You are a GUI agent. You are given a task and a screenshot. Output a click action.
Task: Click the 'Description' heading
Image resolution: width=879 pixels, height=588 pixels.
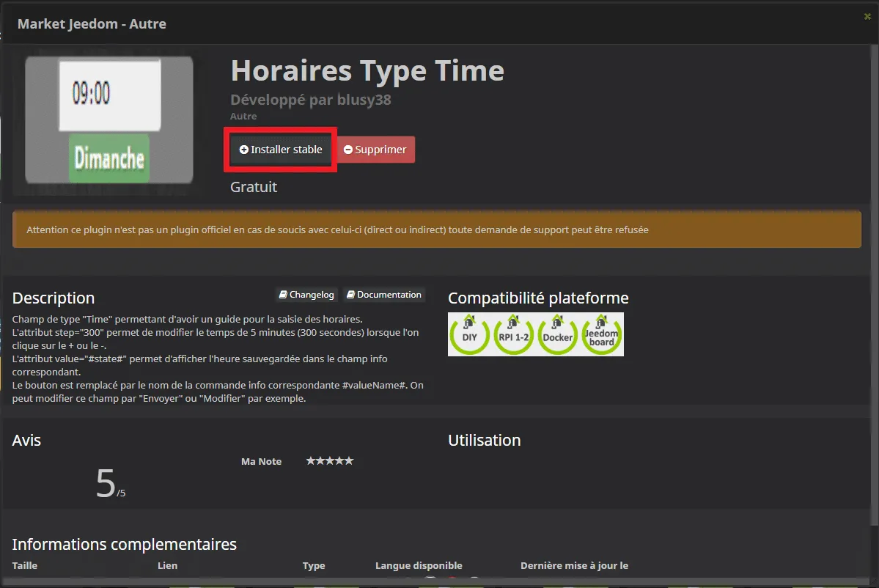54,298
